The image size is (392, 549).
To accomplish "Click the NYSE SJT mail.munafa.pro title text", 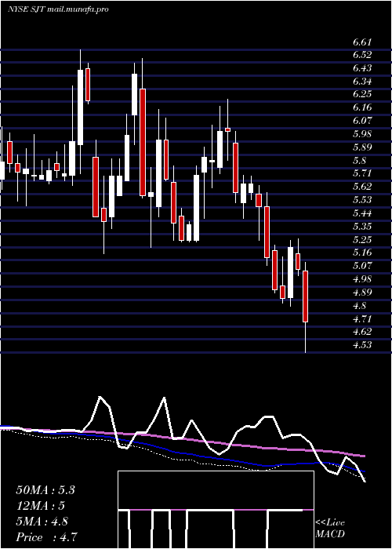I will [x=58, y=9].
